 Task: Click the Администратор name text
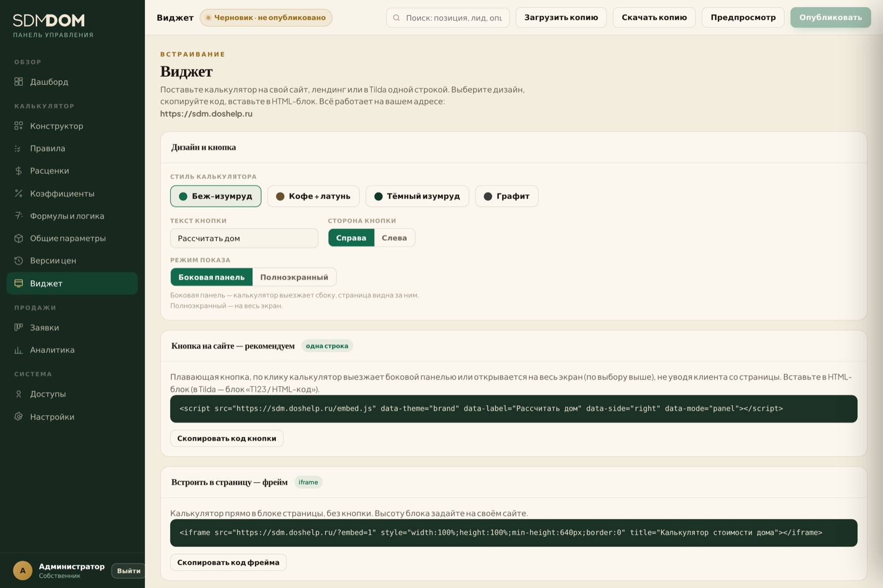(72, 566)
